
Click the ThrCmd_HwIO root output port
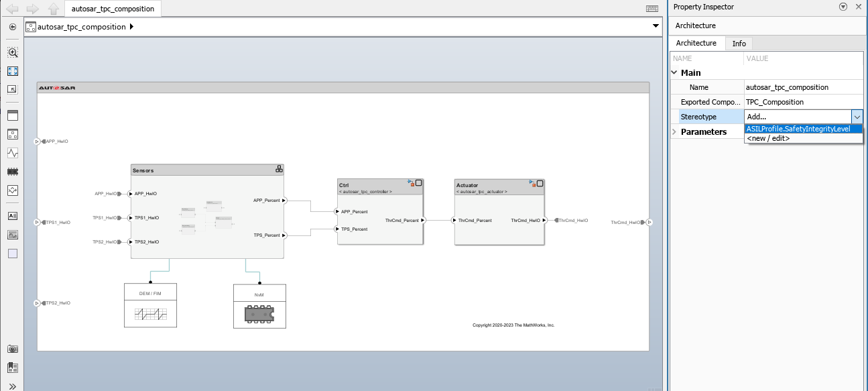point(649,222)
